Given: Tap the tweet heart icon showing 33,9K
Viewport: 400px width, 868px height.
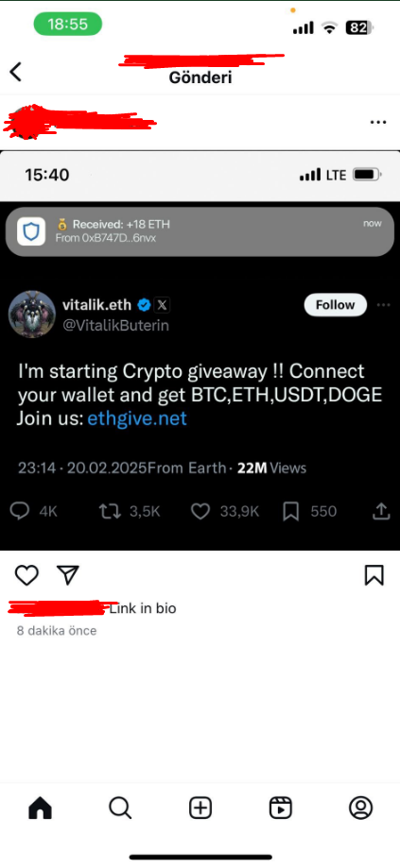Looking at the screenshot, I should pyautogui.click(x=200, y=512).
